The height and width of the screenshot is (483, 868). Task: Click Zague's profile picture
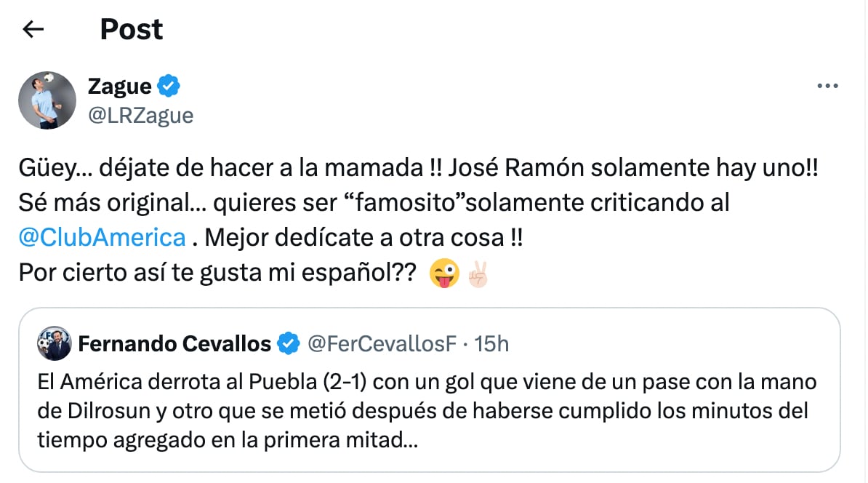pyautogui.click(x=47, y=100)
